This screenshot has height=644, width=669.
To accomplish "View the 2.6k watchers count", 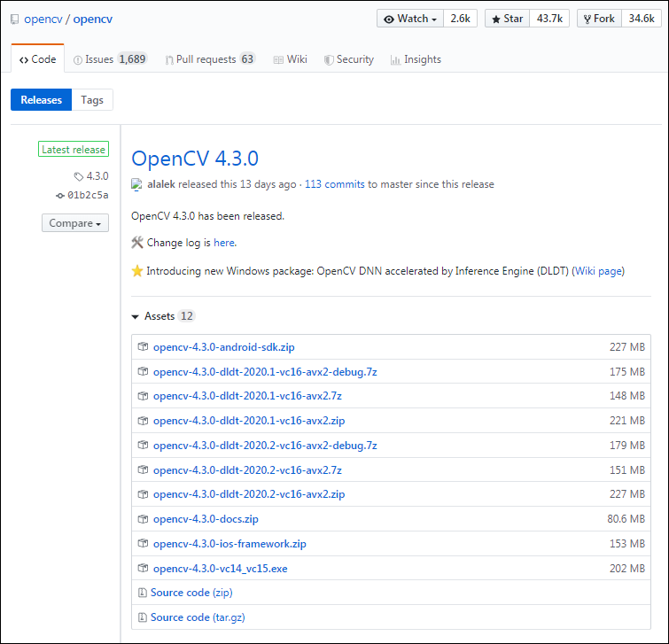I will (x=461, y=19).
